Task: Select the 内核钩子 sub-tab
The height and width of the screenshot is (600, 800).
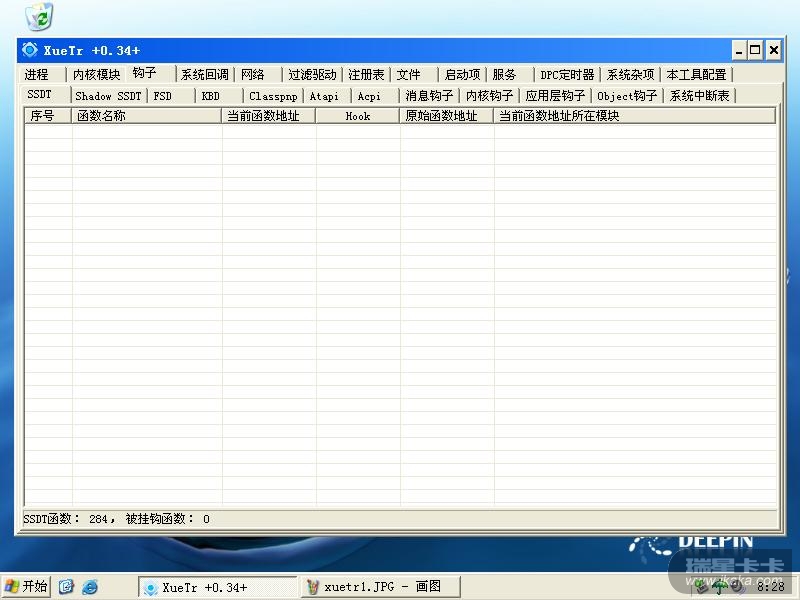Action: coord(490,96)
